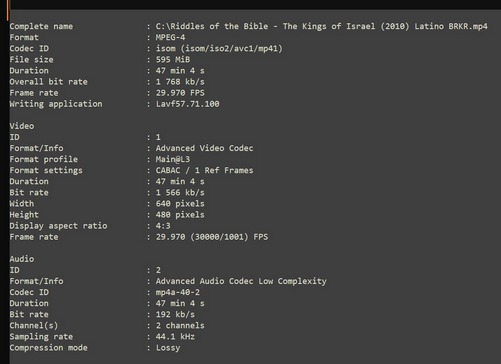The image size is (501, 364).
Task: Select the Format MPEG-4 value
Action: [x=170, y=37]
